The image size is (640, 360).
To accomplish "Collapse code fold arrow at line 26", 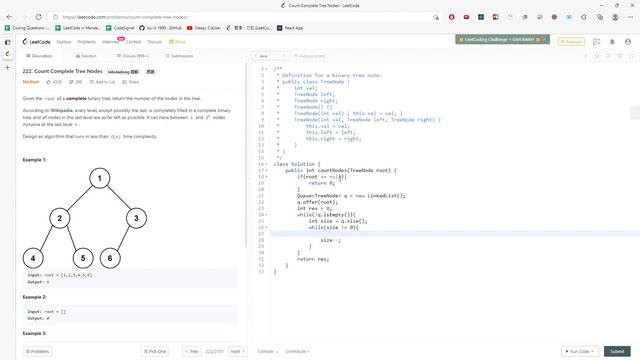I will (267, 227).
